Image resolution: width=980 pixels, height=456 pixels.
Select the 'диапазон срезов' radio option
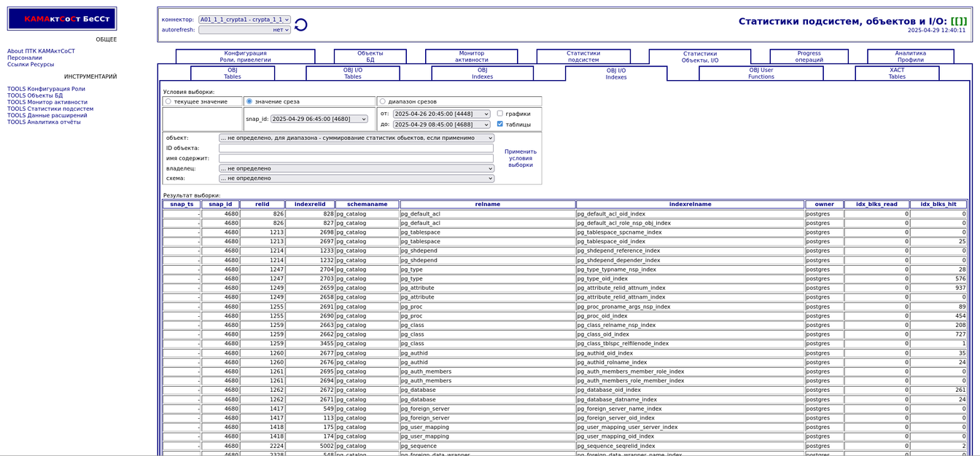click(x=383, y=101)
